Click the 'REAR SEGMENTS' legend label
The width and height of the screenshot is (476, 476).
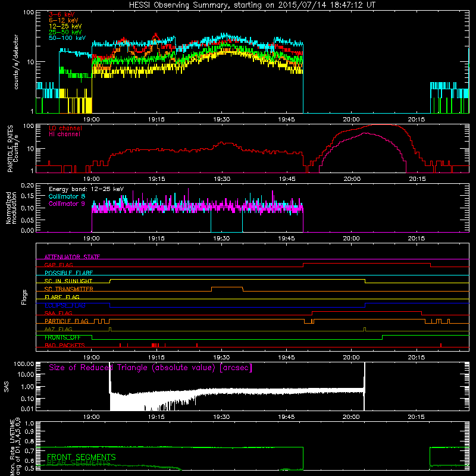(x=79, y=463)
